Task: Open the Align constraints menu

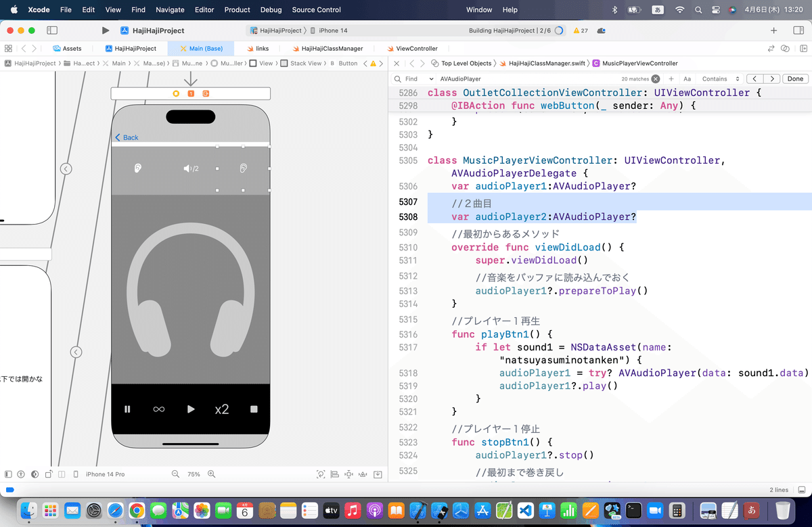Action: click(x=335, y=474)
